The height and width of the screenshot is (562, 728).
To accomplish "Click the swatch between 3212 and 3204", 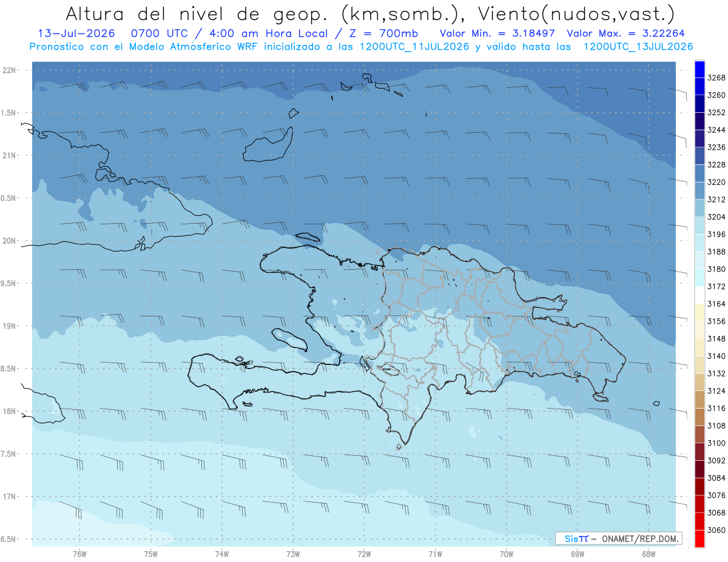I will pyautogui.click(x=699, y=208).
